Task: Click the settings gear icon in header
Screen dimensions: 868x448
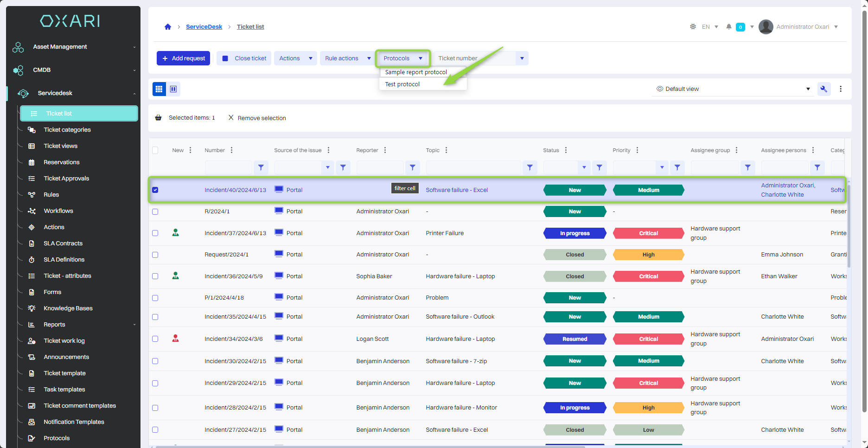Action: click(693, 27)
